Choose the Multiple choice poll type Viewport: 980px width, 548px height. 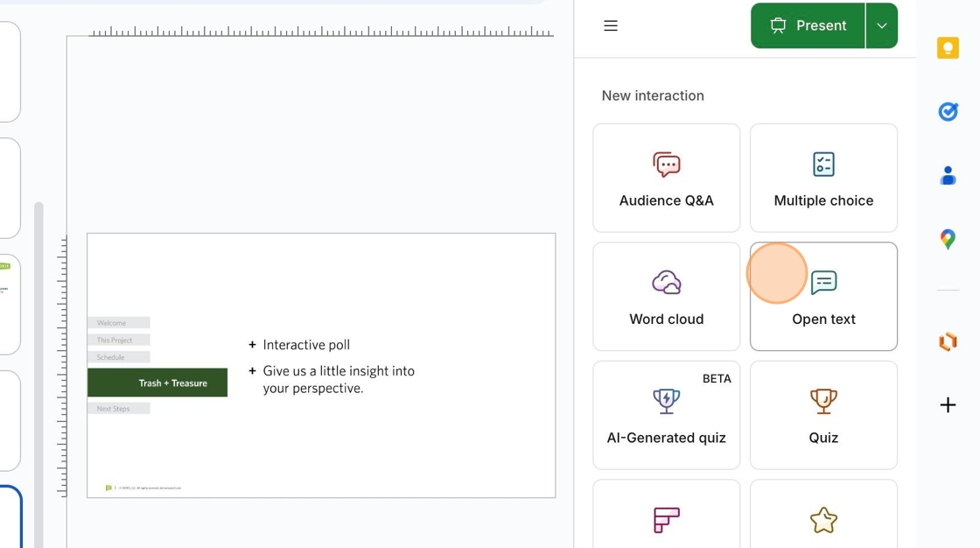(x=823, y=178)
